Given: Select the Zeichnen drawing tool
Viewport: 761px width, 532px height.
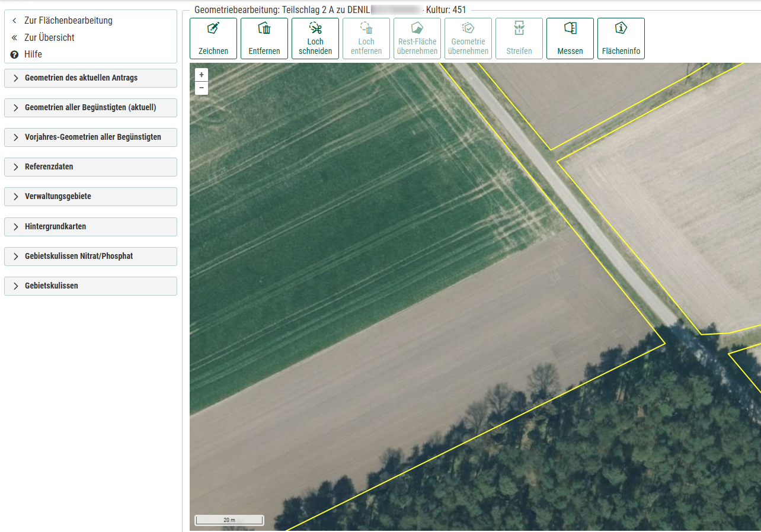Looking at the screenshot, I should 213,39.
